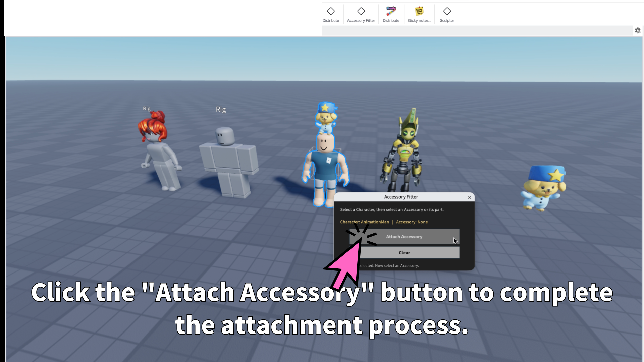Click the 'Accessory: None' status text
The image size is (644, 362).
coord(412,222)
